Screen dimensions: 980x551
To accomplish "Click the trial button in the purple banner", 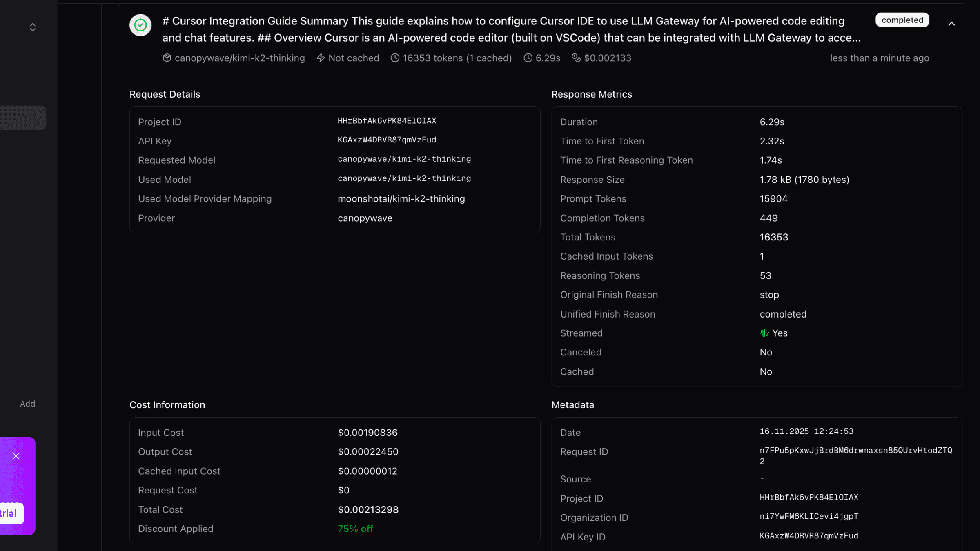I will (10, 513).
